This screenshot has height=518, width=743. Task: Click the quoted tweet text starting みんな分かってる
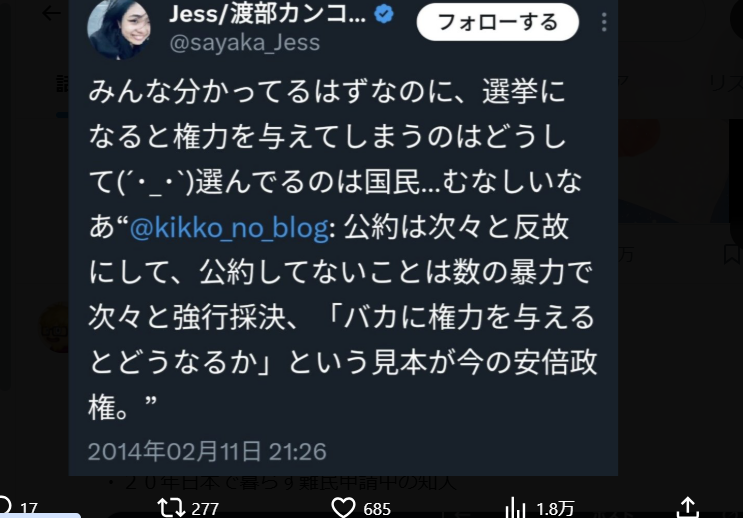tap(343, 248)
